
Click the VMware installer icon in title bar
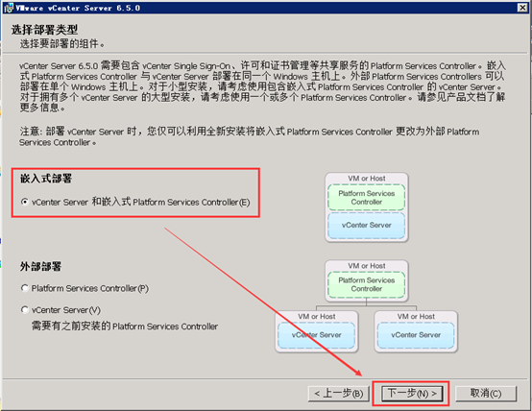(8, 8)
